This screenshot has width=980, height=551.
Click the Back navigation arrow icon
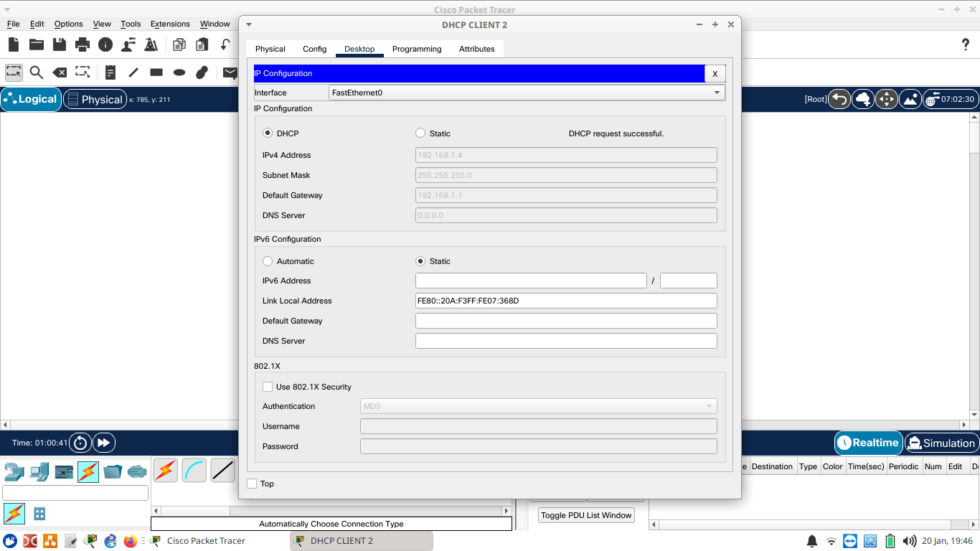point(839,99)
